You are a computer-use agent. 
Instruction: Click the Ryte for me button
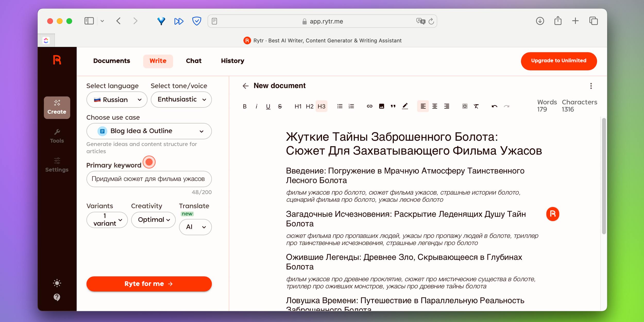[149, 284]
